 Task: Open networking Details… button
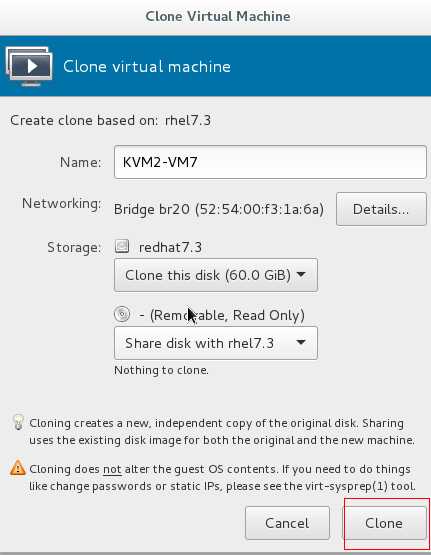pos(381,209)
